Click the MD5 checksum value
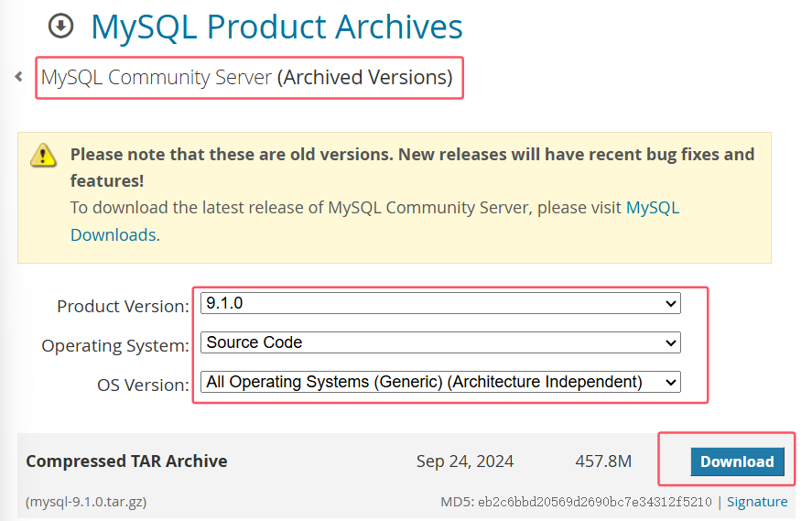This screenshot has width=812, height=521. pyautogui.click(x=594, y=502)
